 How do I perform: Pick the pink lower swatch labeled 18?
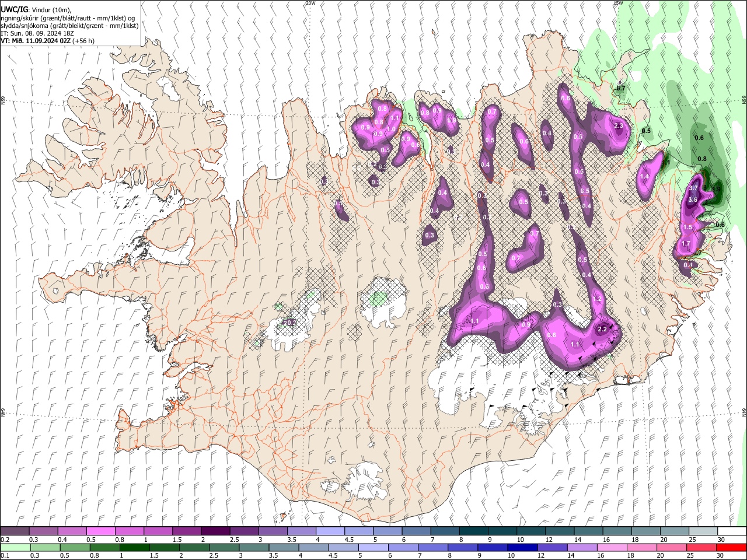(x=641, y=548)
